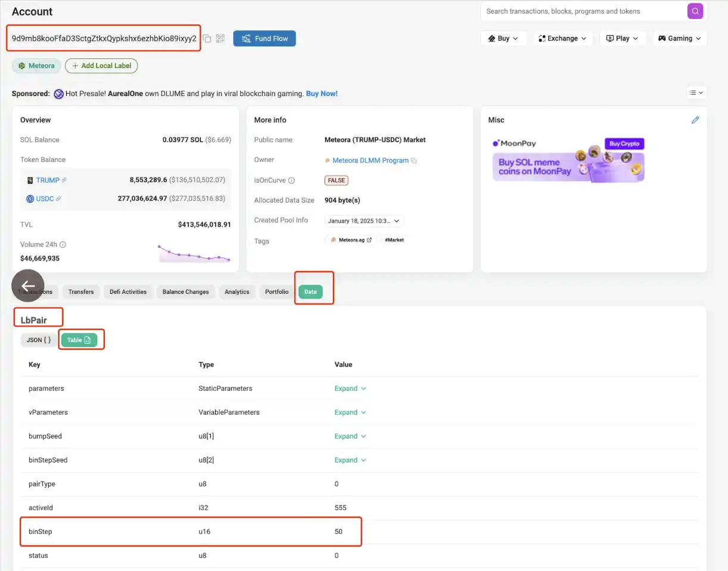Click the isOnCurve info icon

tap(291, 180)
